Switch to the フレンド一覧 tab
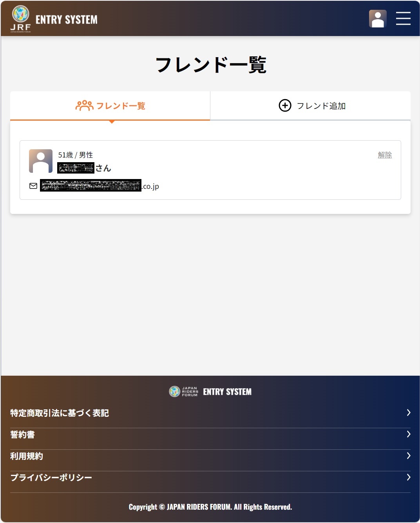 click(110, 106)
